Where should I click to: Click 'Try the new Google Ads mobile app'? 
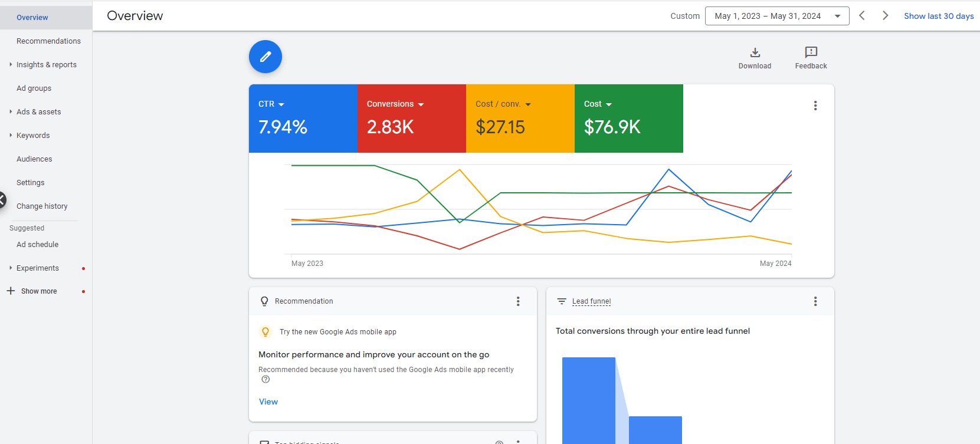[338, 332]
